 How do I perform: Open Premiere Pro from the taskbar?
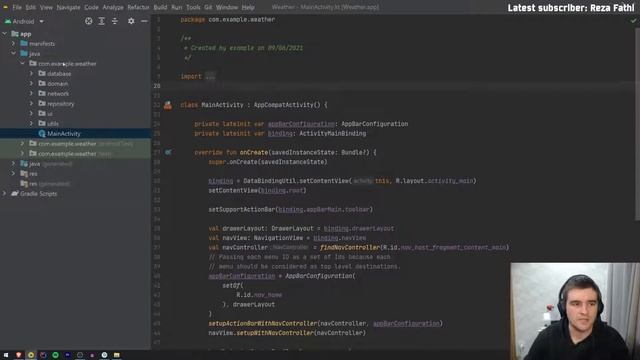67,355
